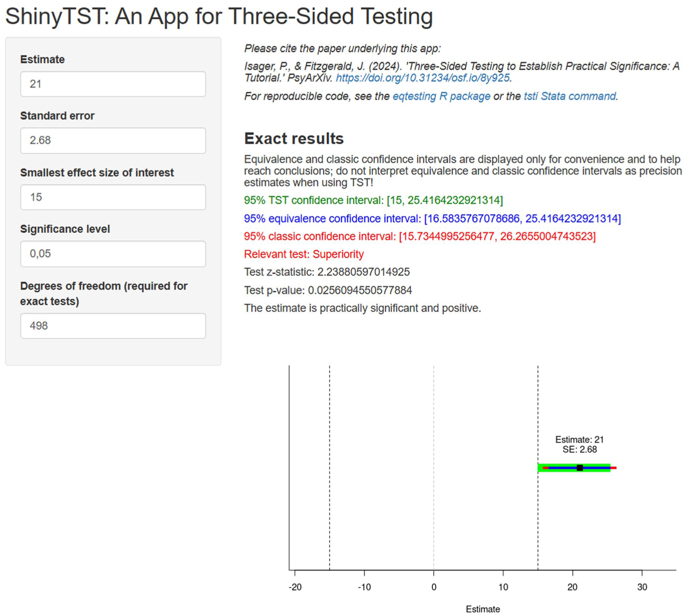Click the x-axis tick label 20
This screenshot has height=616, width=686.
click(573, 587)
